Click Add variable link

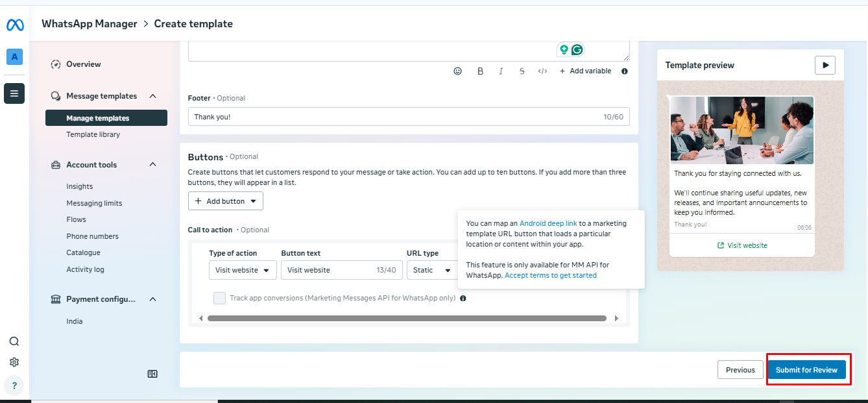(585, 71)
